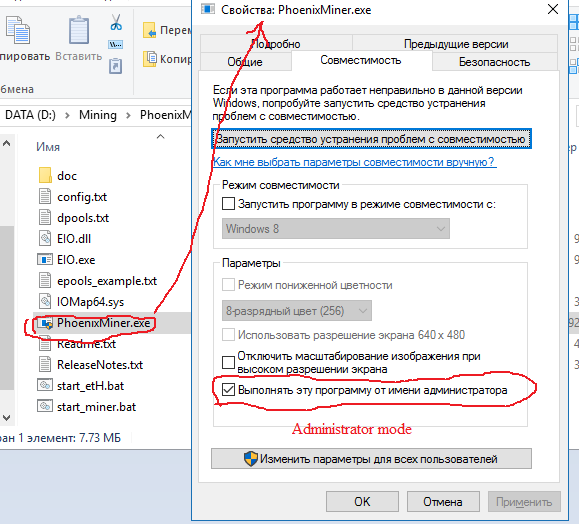Open the Windows 8 compatibility dropdown
Image resolution: width=579 pixels, height=524 pixels.
[336, 229]
